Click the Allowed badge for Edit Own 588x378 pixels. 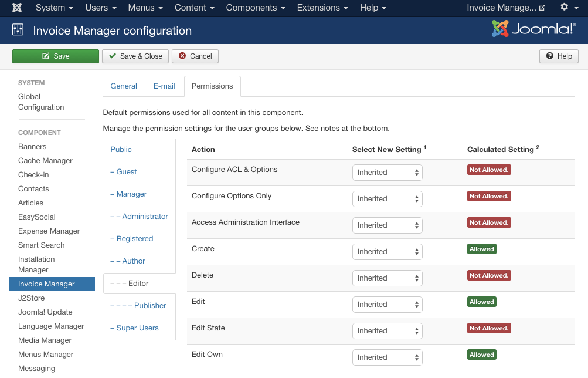482,355
